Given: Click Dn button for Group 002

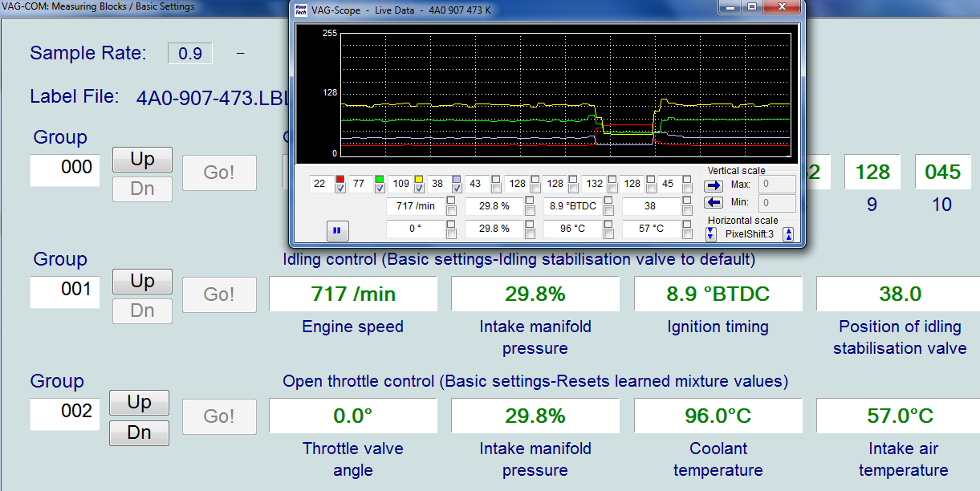Looking at the screenshot, I should point(139,433).
